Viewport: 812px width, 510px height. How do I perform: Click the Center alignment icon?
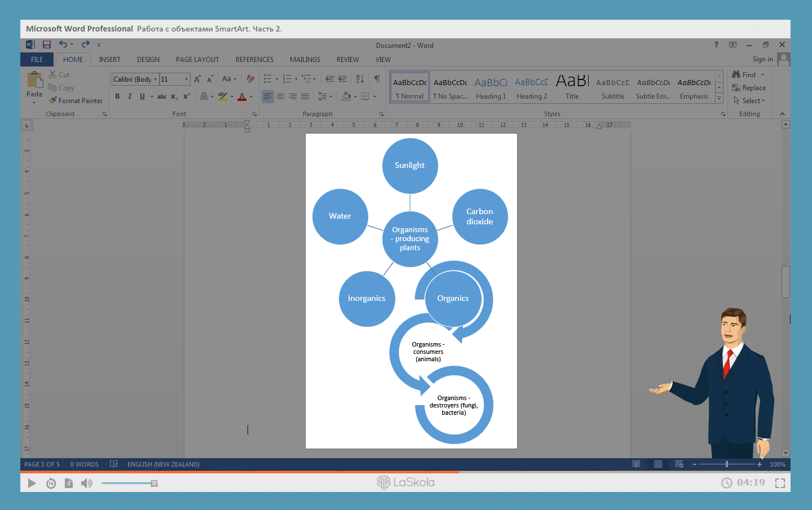pos(280,96)
